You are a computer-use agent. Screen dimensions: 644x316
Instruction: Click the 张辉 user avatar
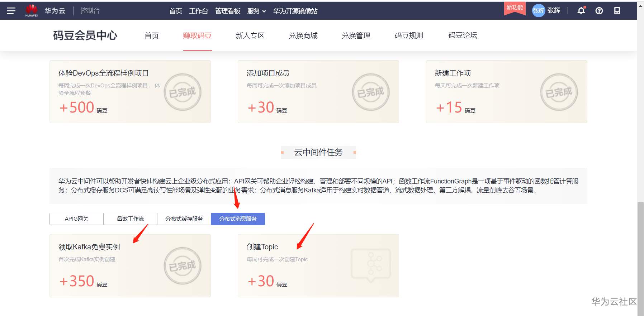[538, 10]
